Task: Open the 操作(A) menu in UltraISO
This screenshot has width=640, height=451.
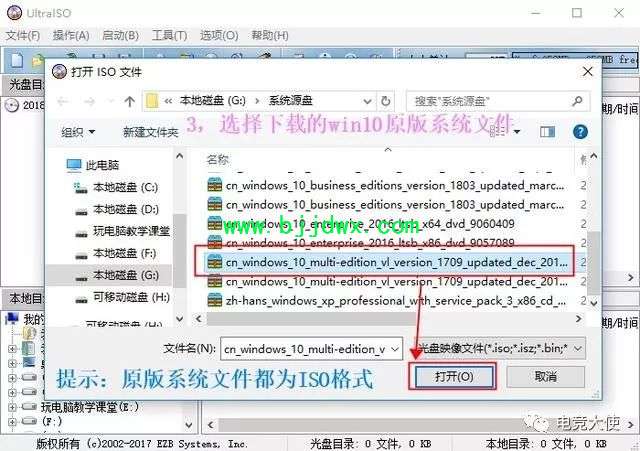Action: (71, 36)
